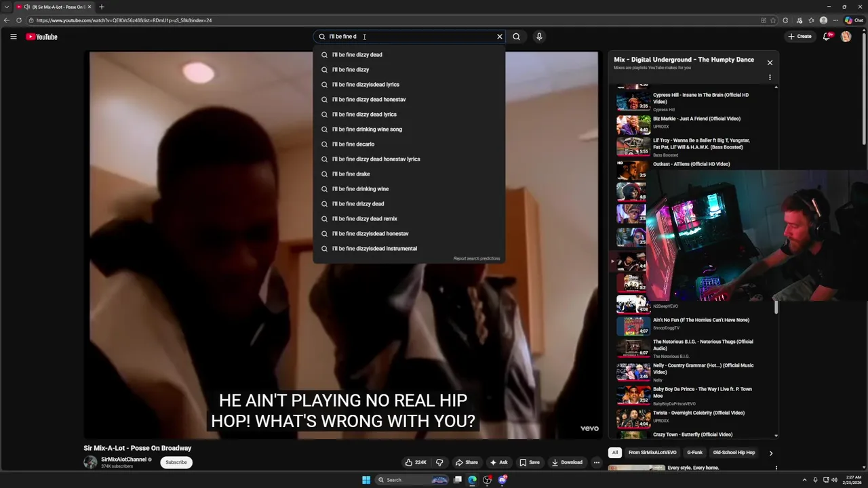Open Edge settings and more menu

[x=835, y=20]
